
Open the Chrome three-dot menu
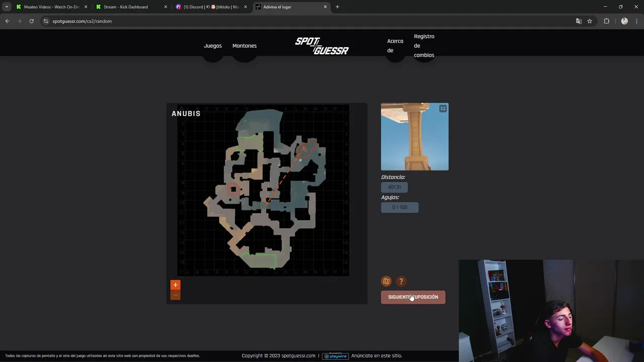pyautogui.click(x=636, y=21)
